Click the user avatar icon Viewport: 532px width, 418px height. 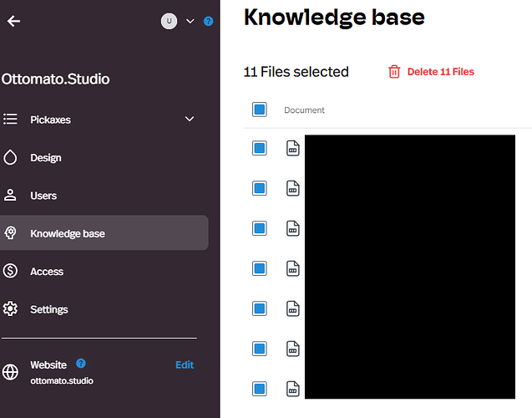(x=170, y=21)
